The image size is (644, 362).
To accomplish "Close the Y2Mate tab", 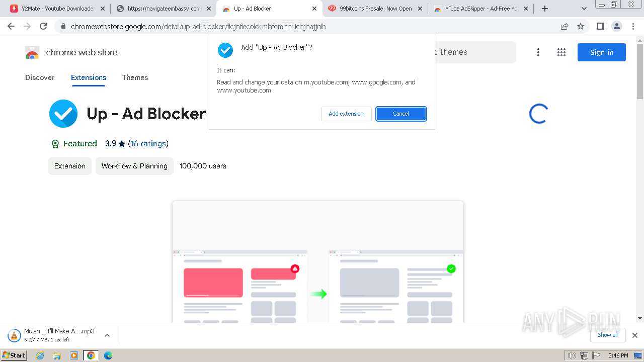I will click(102, 9).
